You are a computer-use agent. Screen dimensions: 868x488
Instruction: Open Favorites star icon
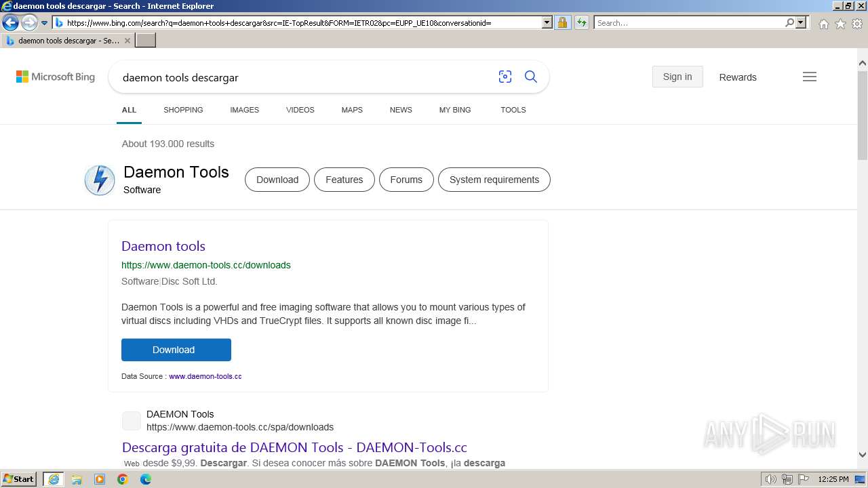pyautogui.click(x=840, y=24)
